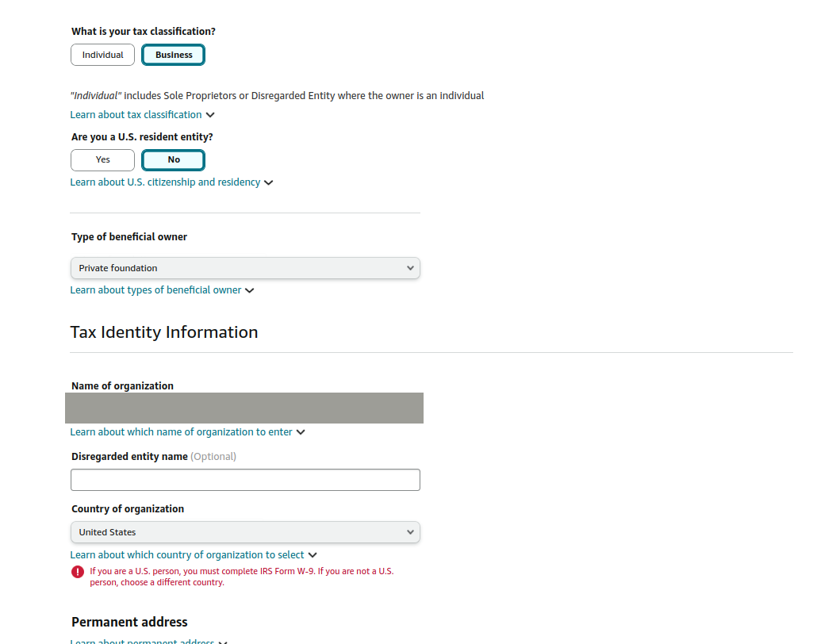
Task: Select Individual tax classification
Action: (102, 55)
